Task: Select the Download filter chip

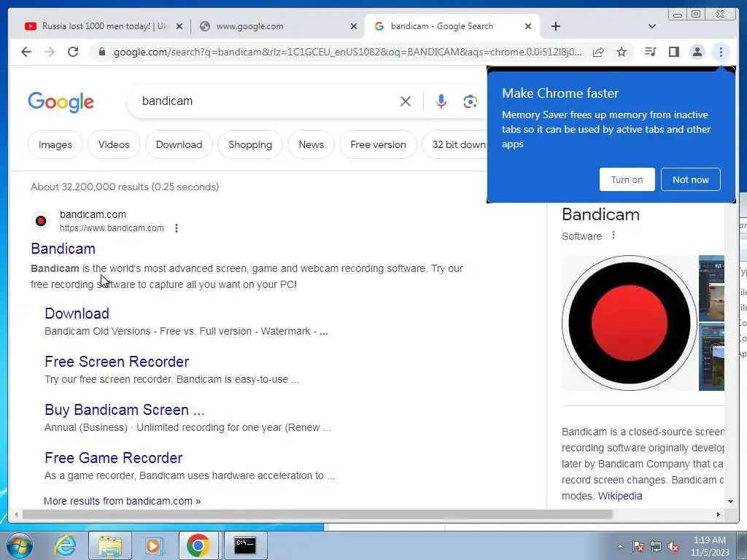Action: (179, 144)
